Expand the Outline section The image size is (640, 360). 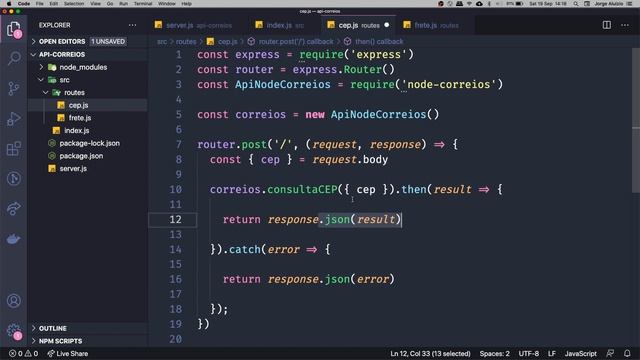point(87,328)
